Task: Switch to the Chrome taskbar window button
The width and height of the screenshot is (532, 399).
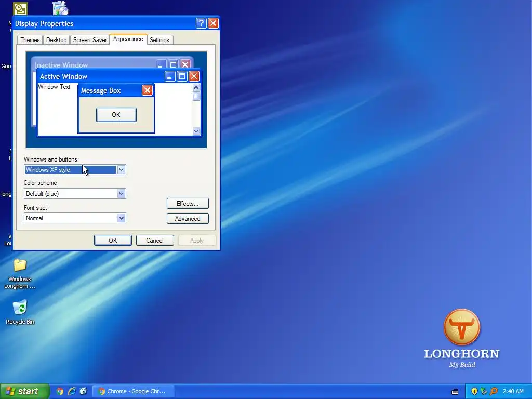Action: [x=134, y=391]
